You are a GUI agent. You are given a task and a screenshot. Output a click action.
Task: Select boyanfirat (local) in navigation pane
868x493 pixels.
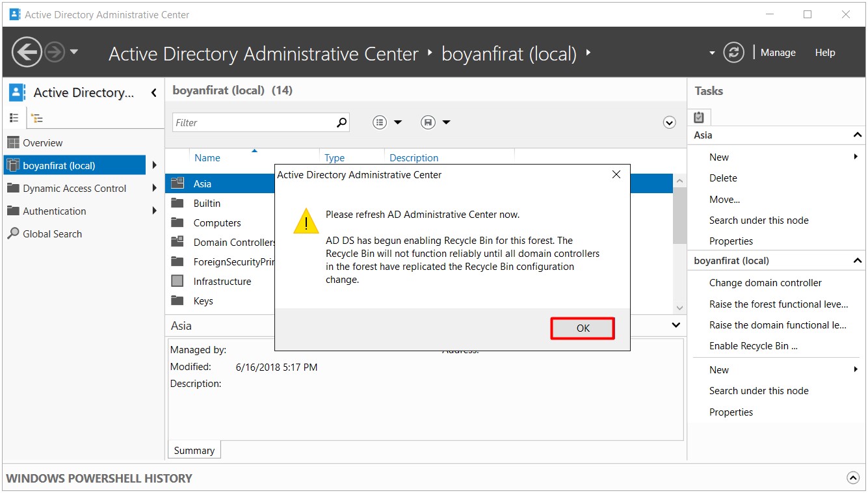coord(75,166)
